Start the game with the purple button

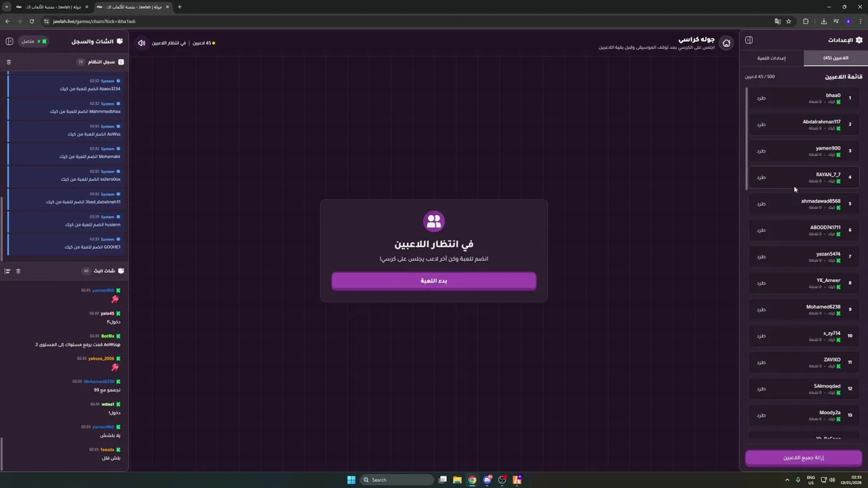point(434,281)
